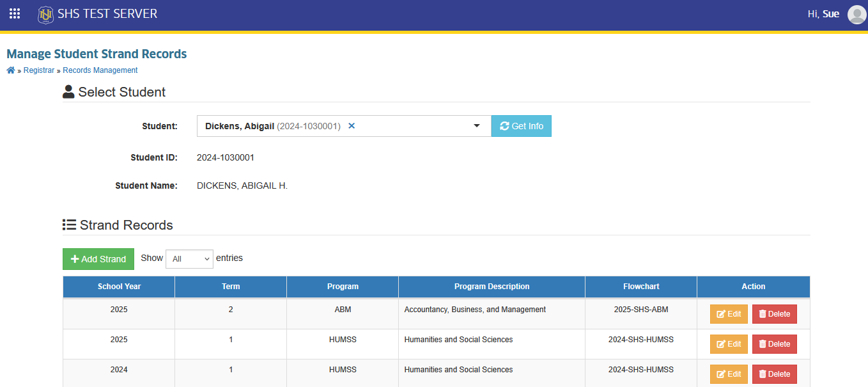Delete the 2025 term 2 ABM record

coord(775,314)
